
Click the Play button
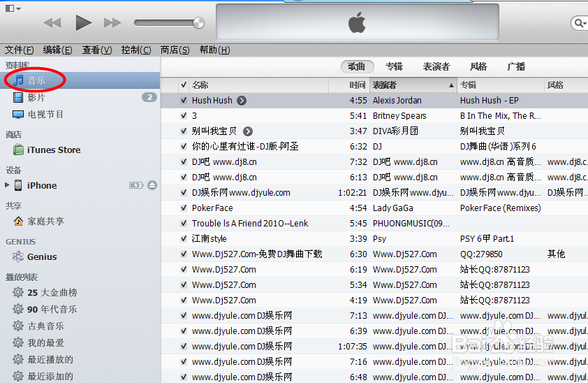[x=83, y=23]
